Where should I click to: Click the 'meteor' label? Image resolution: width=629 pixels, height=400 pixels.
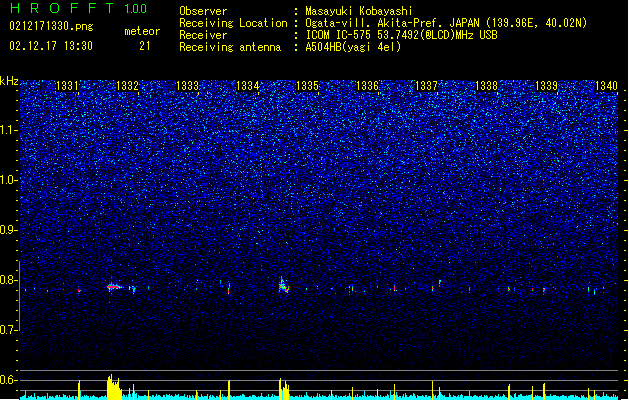[x=142, y=31]
